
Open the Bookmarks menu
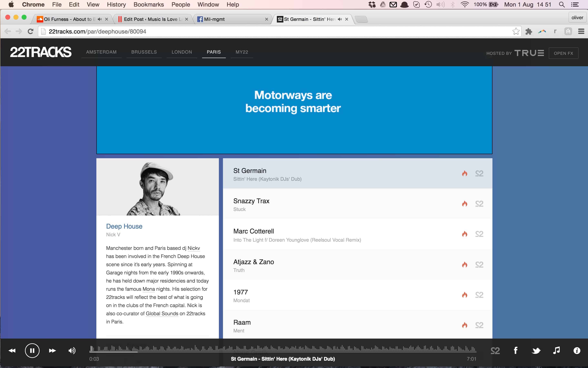[x=149, y=4]
